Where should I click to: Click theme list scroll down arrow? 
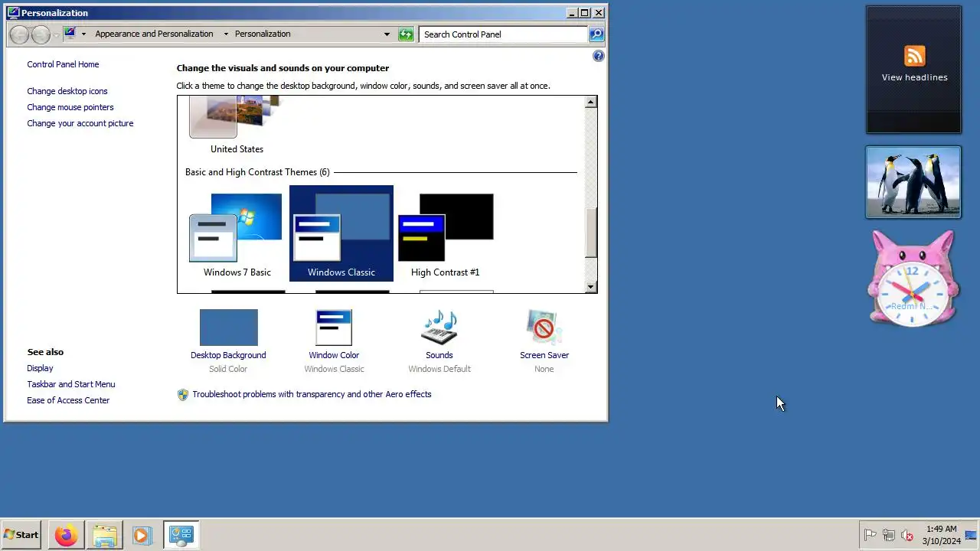tap(591, 287)
